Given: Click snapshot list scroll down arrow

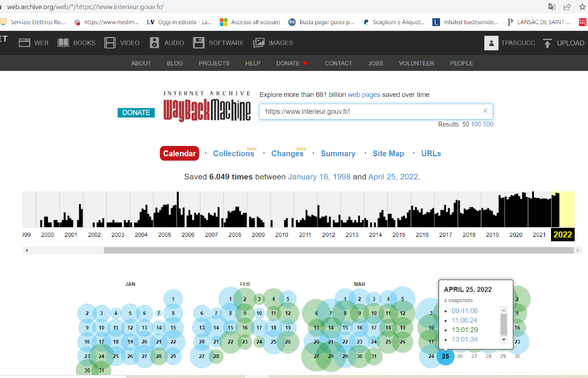Looking at the screenshot, I should click(504, 339).
